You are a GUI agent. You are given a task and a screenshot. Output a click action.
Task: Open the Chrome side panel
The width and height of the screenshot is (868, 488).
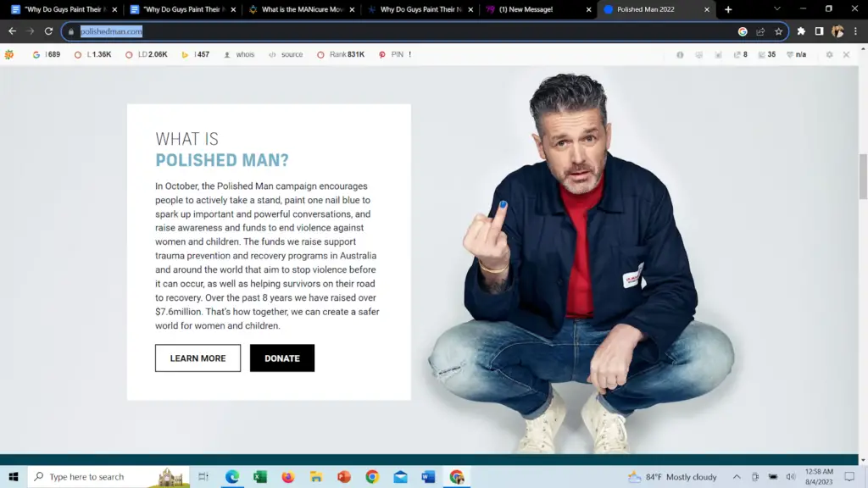pyautogui.click(x=820, y=31)
